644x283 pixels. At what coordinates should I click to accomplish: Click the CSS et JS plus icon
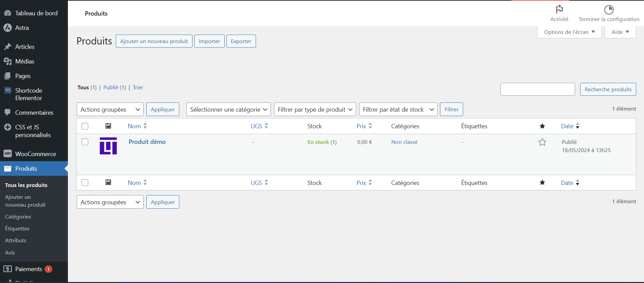coord(7,127)
